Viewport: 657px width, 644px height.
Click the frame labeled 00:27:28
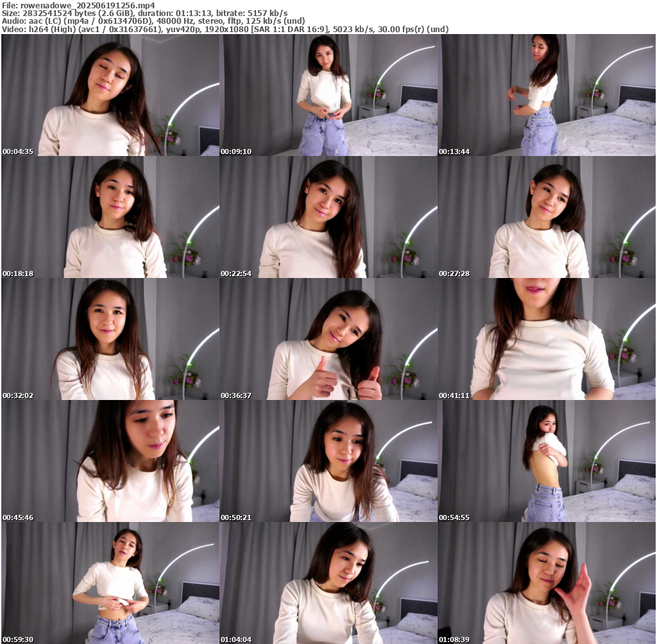coord(547,217)
